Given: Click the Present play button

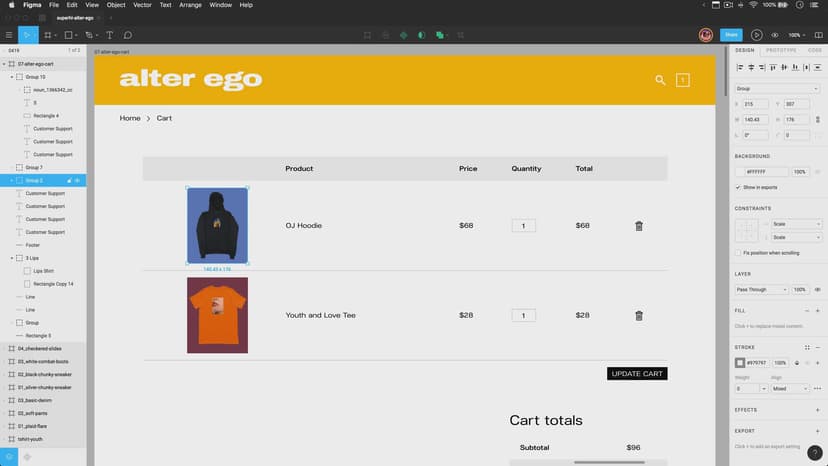Looking at the screenshot, I should pos(756,35).
